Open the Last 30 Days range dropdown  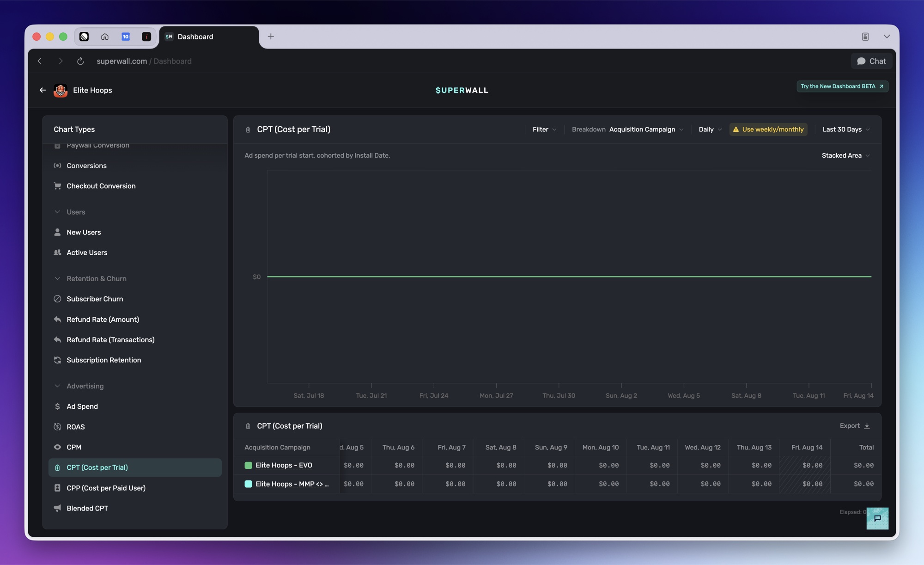(x=846, y=129)
